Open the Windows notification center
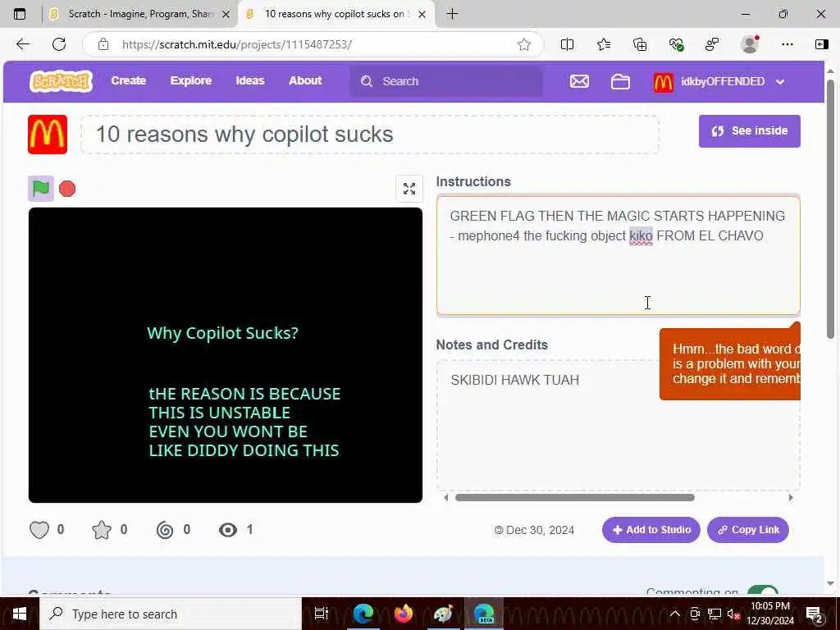 tap(815, 614)
